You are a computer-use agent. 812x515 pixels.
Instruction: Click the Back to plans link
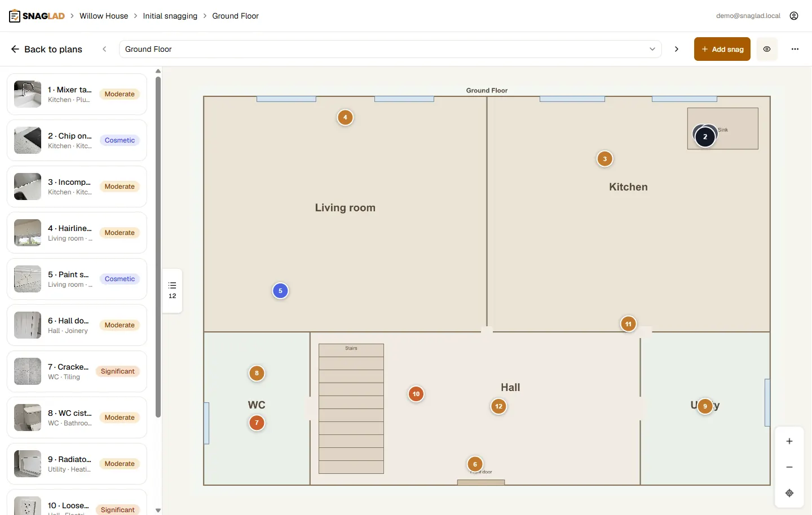coord(47,49)
